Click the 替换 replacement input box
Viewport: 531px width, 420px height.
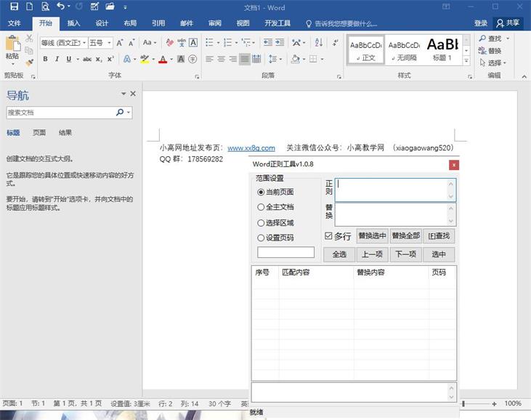click(x=395, y=214)
